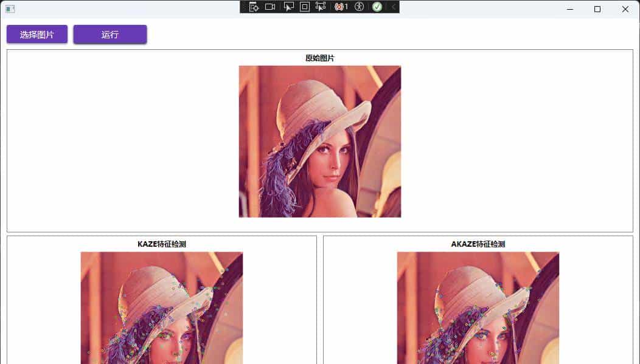The image size is (640, 364).
Task: Activate the Select Element cursor tool
Action: click(x=289, y=7)
